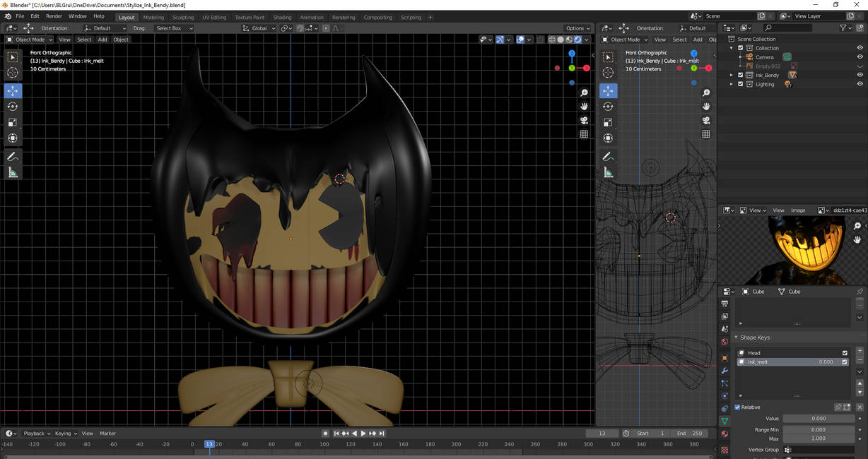Click the Object menu button
The width and height of the screenshot is (868, 459).
coord(121,40)
